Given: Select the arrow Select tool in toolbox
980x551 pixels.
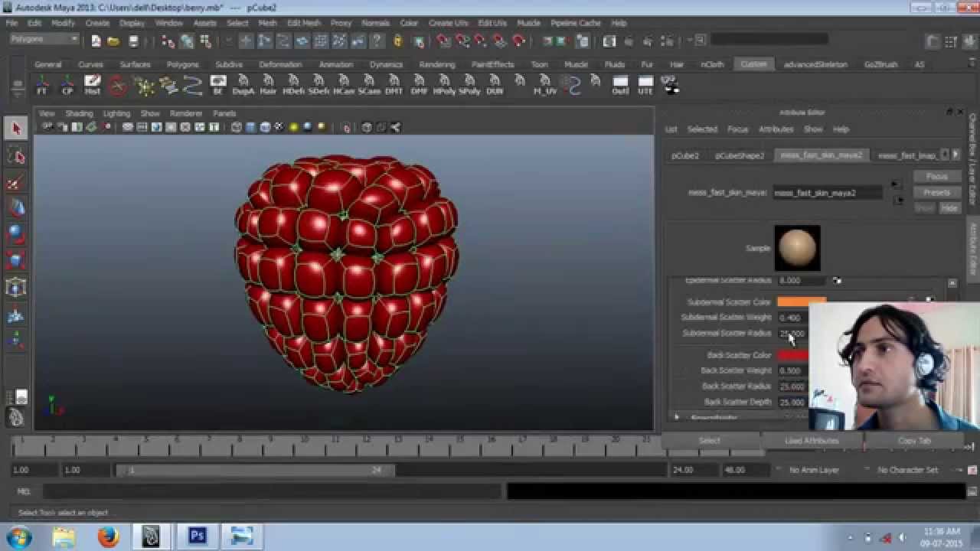Looking at the screenshot, I should coord(15,129).
